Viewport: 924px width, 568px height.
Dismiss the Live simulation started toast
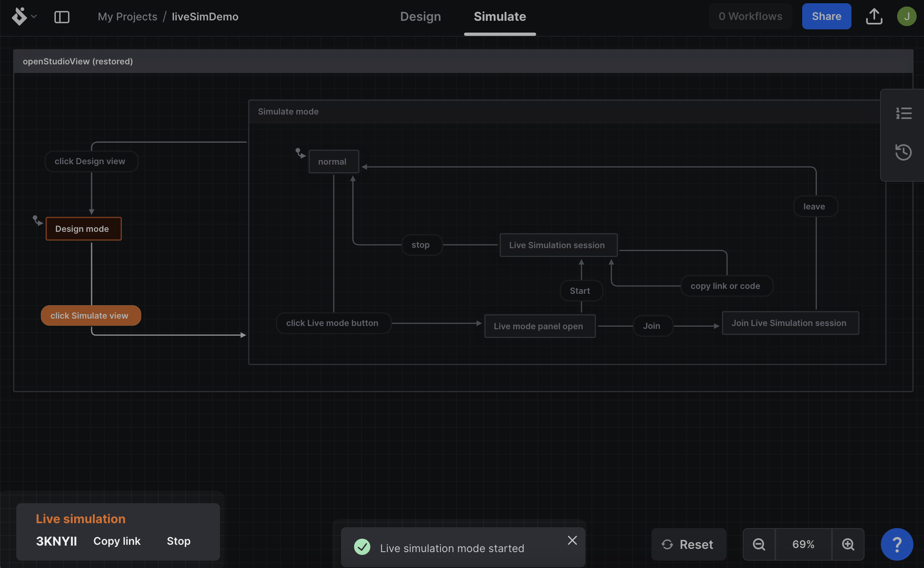[572, 540]
